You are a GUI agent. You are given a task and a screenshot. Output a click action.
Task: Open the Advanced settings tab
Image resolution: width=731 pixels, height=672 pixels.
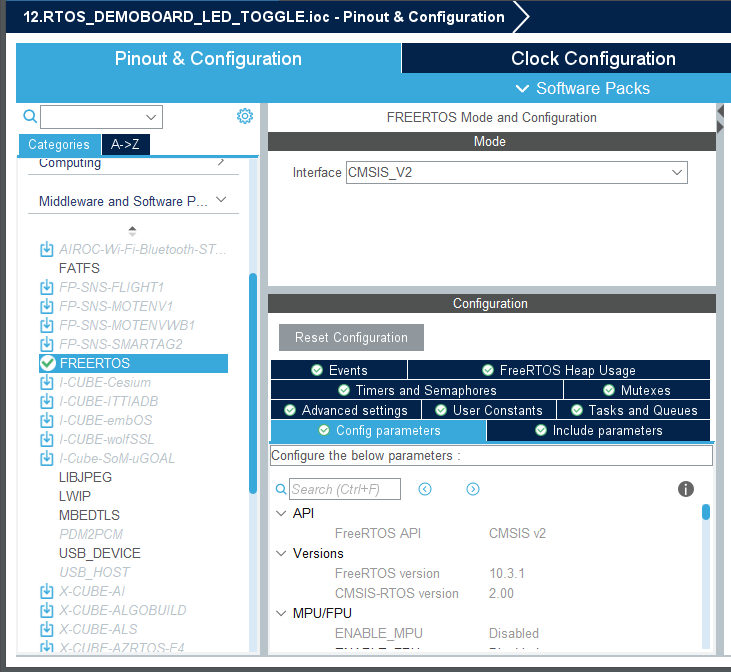coord(346,410)
